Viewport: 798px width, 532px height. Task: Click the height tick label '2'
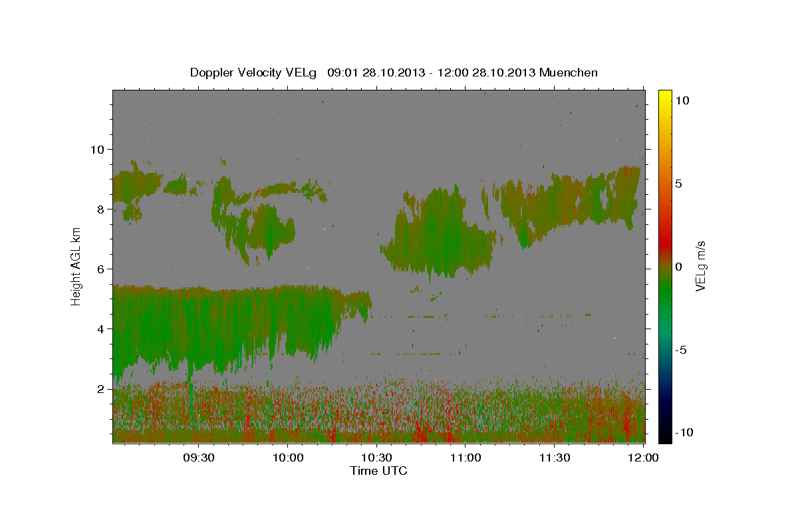(x=102, y=389)
